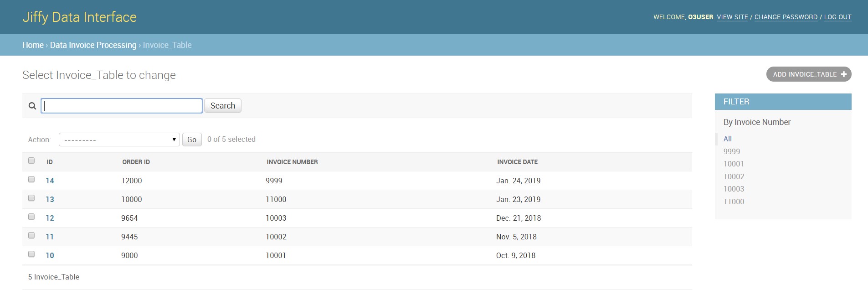
Task: Click the Jan. 23, 2019 date cell
Action: 519,199
